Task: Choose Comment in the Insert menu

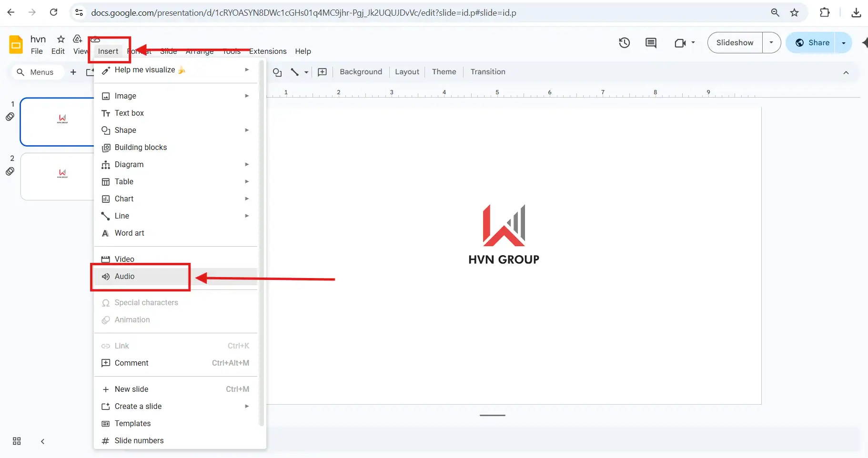Action: pyautogui.click(x=176, y=363)
